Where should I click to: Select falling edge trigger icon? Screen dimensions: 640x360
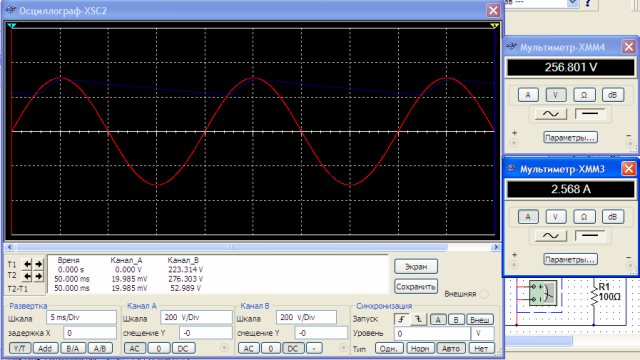click(418, 320)
